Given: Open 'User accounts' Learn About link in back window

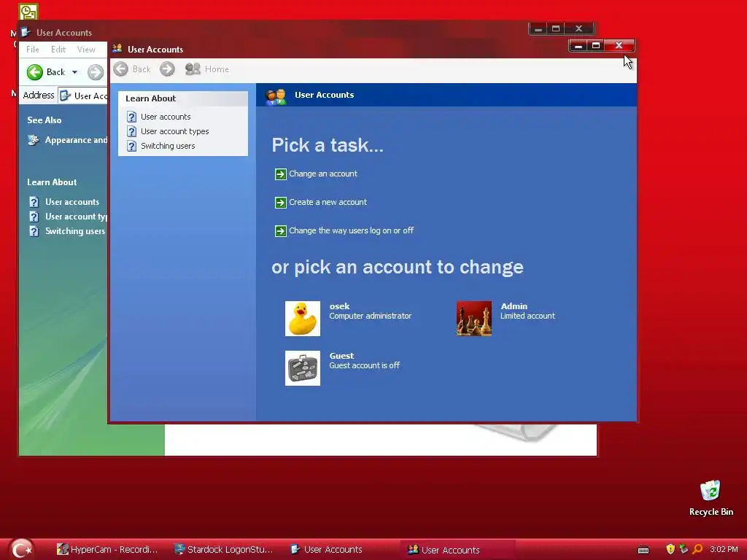Looking at the screenshot, I should coord(72,202).
